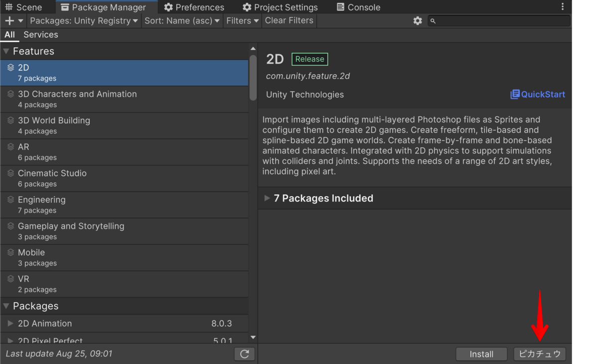Click the kebab menu icon top right
This screenshot has width=598, height=364.
pyautogui.click(x=563, y=6)
